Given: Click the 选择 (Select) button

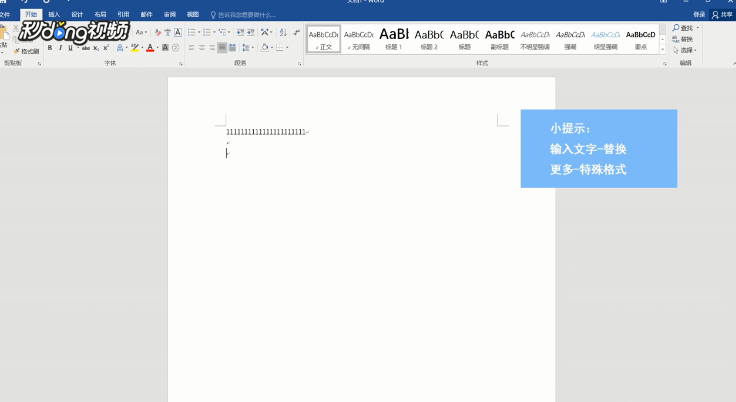Looking at the screenshot, I should coord(685,50).
